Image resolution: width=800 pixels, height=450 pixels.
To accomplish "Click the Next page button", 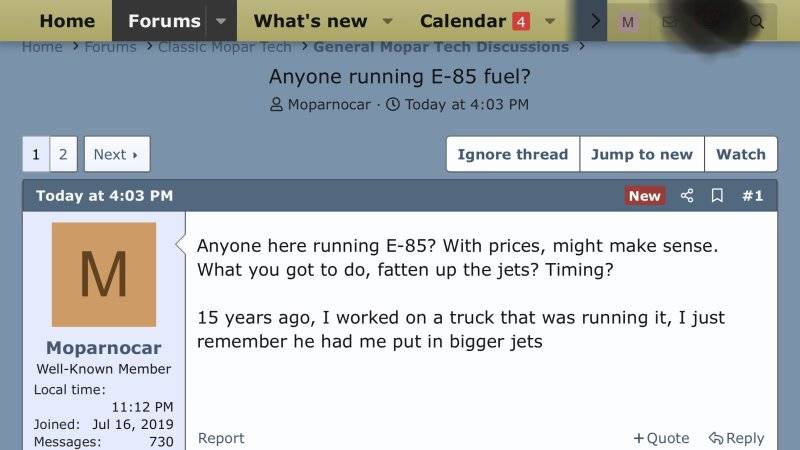I will pos(117,154).
